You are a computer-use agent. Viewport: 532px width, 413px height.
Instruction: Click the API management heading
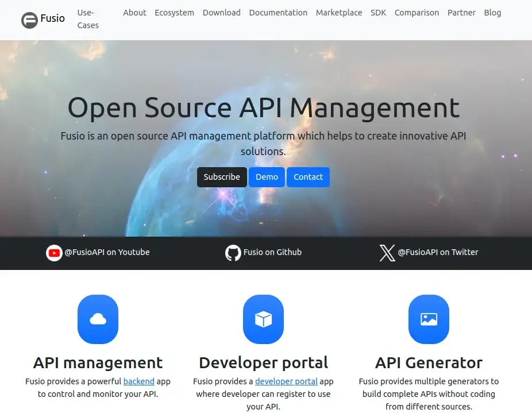[x=98, y=363]
